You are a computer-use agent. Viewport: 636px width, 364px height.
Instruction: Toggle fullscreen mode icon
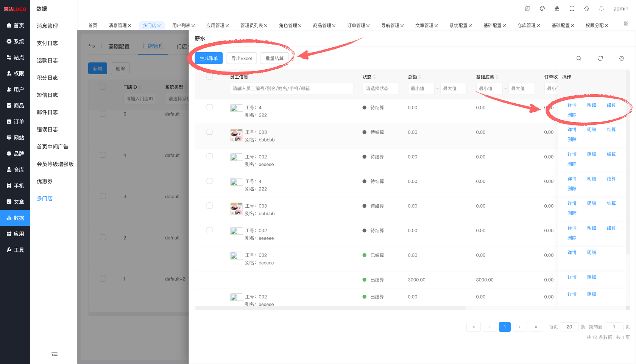(572, 9)
